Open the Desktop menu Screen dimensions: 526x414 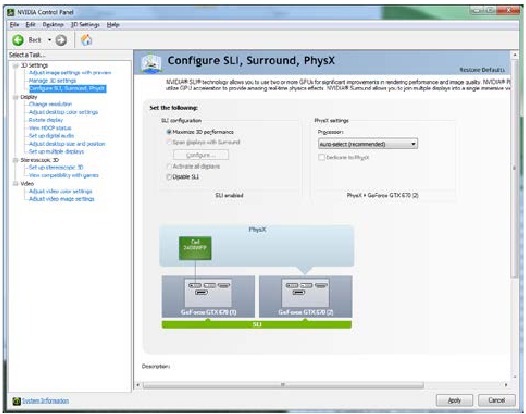pyautogui.click(x=53, y=25)
